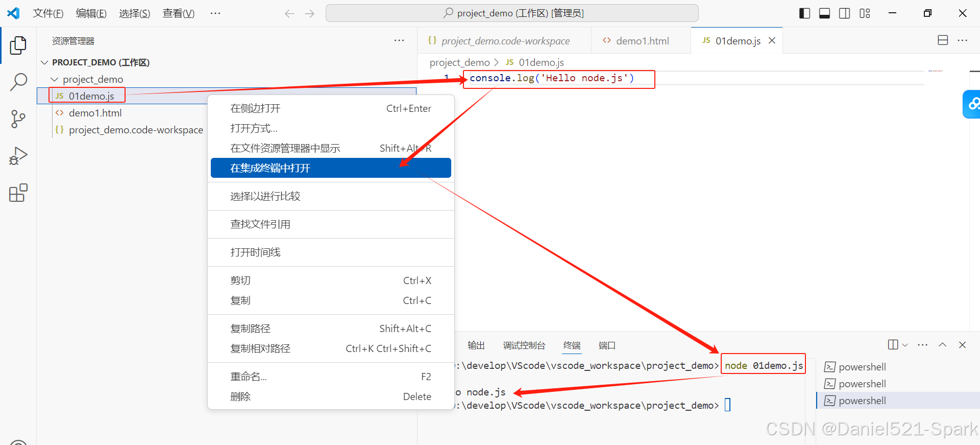
Task: Open terminal panel more actions ellipsis
Action: [923, 345]
